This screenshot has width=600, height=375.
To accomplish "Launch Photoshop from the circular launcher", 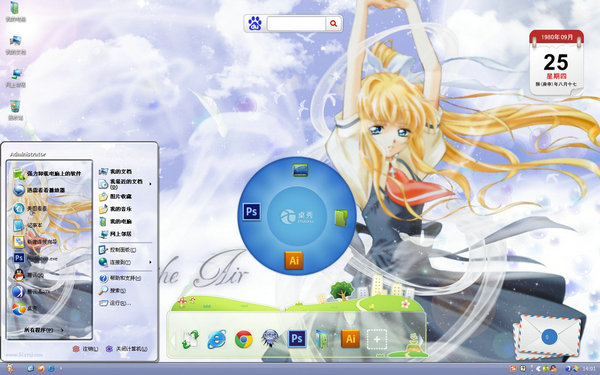I will [x=251, y=212].
